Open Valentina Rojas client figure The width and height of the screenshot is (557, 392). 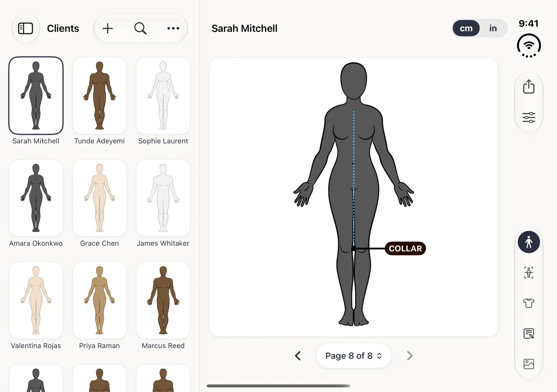36,300
